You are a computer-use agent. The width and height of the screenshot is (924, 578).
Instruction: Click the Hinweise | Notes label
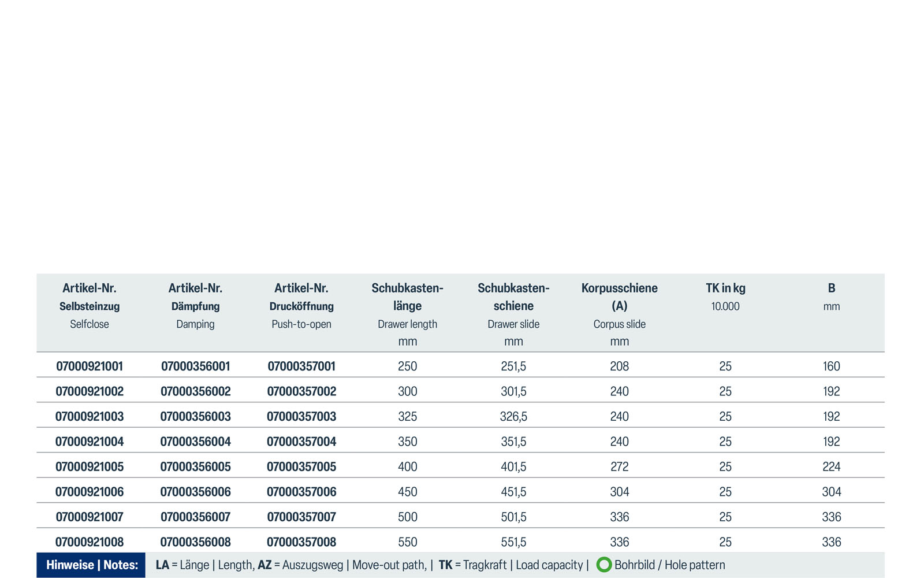point(92,565)
